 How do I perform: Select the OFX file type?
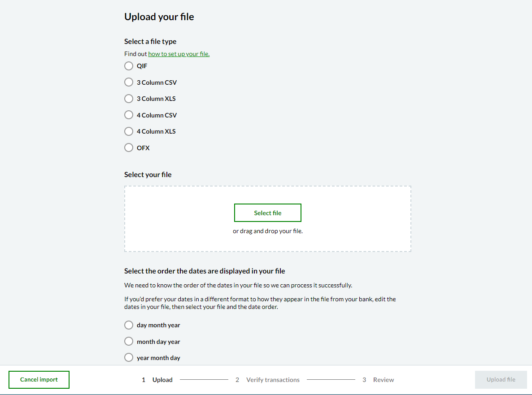129,148
